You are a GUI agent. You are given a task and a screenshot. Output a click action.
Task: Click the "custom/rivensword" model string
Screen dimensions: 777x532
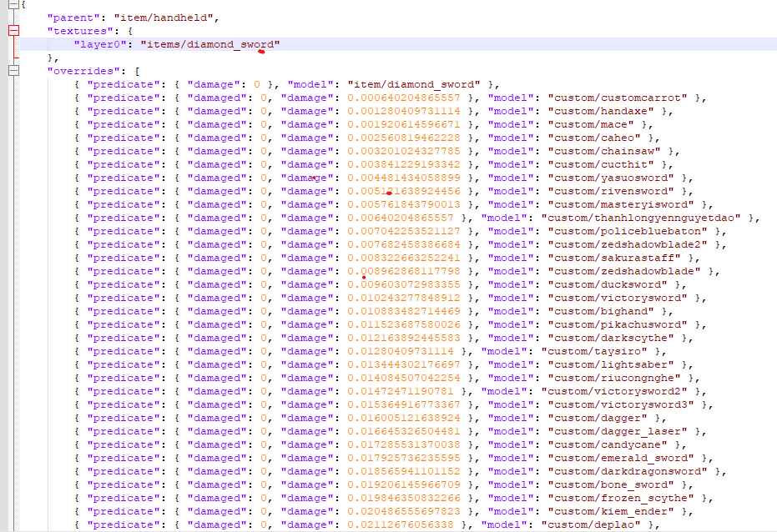point(611,192)
